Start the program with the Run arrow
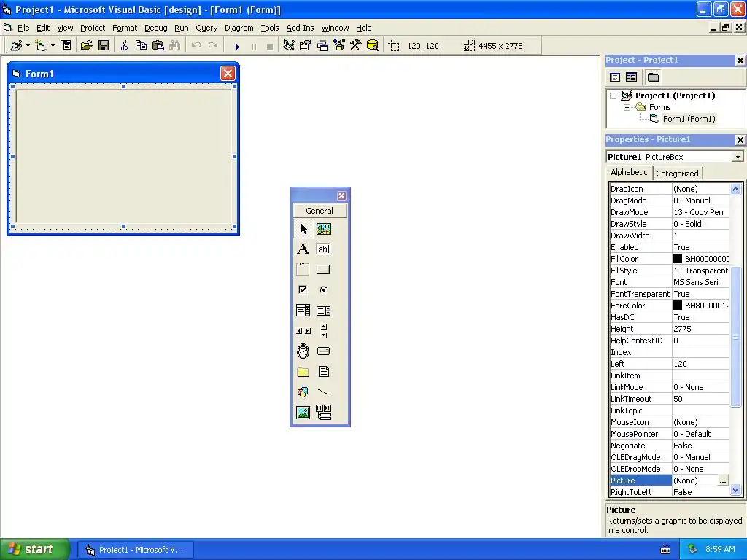 pyautogui.click(x=237, y=46)
